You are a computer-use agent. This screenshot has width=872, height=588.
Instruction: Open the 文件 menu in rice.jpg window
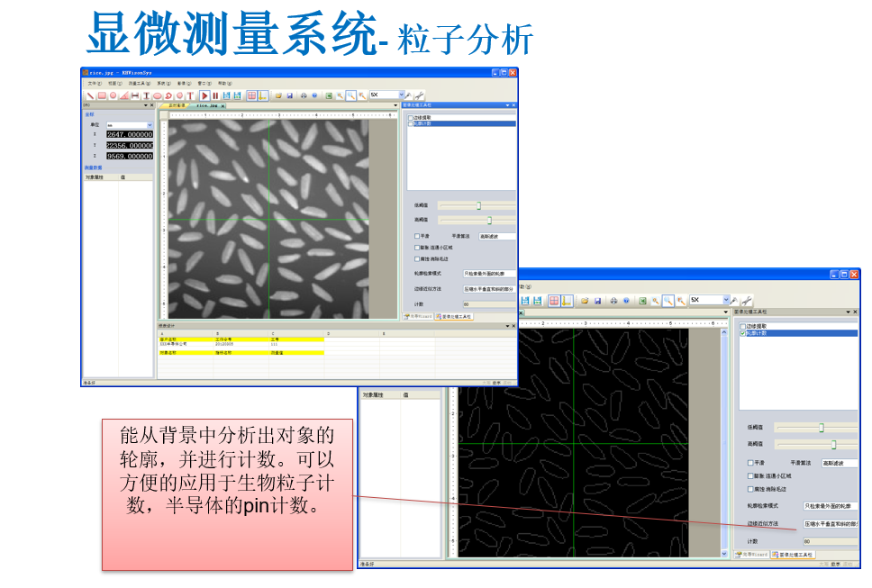pyautogui.click(x=95, y=84)
